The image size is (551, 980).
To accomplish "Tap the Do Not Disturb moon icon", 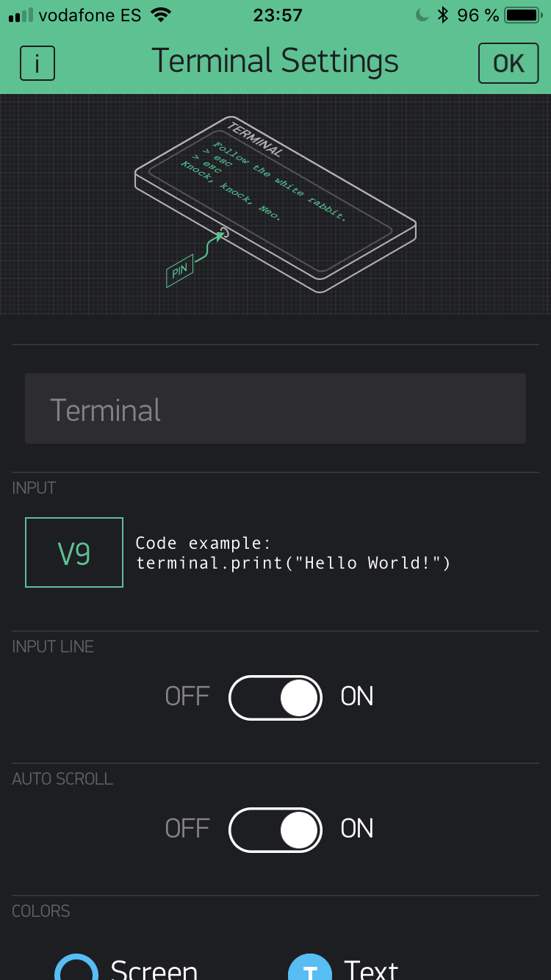I will pos(422,15).
